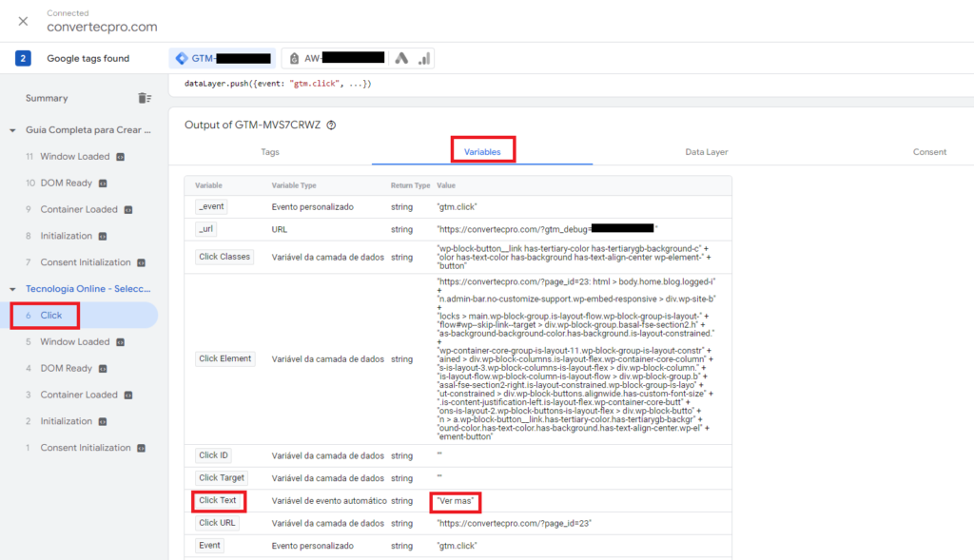This screenshot has height=560, width=974.
Task: Collapse the Tecnologia Online page group
Action: (x=12, y=289)
